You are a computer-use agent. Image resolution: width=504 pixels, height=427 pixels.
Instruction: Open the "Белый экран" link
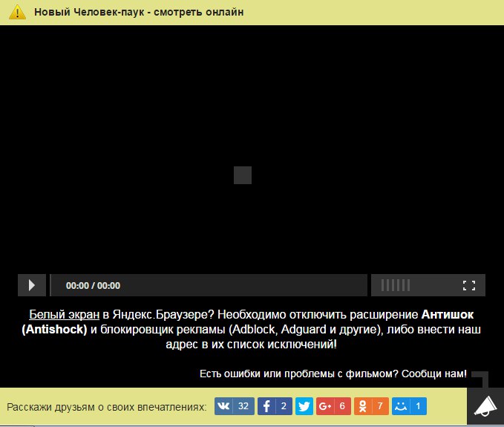coord(64,314)
